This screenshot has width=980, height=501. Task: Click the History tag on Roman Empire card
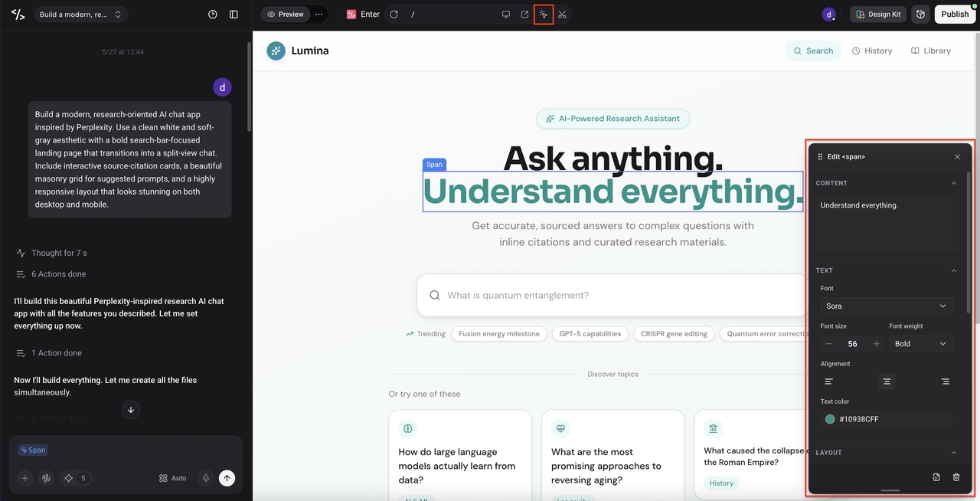(721, 483)
